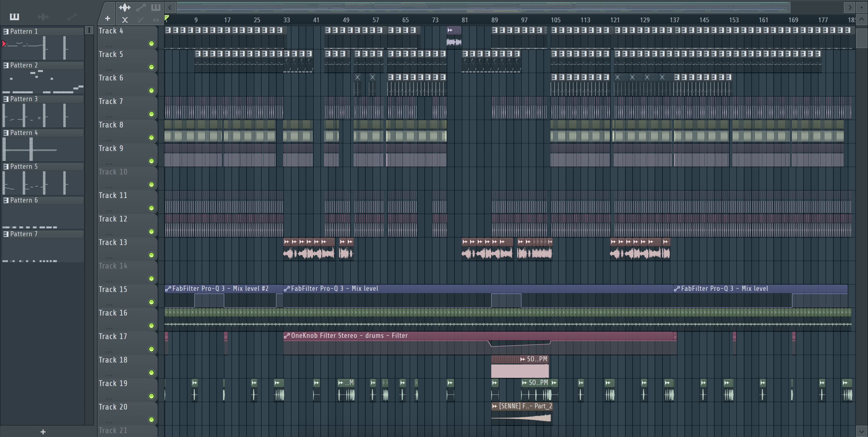Click the audio icon of the SO..PM clip on Track 18
Image resolution: width=868 pixels, height=437 pixels.
(x=523, y=359)
